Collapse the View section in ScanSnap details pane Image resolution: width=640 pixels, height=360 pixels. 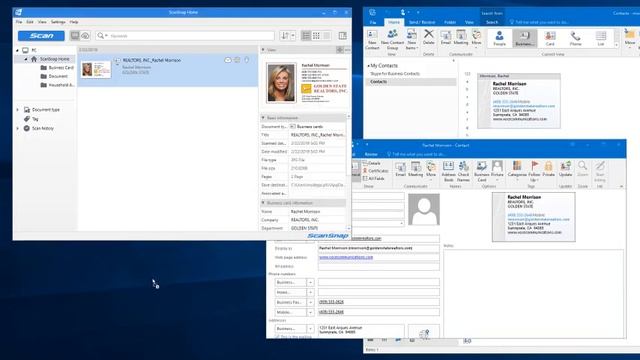coord(263,50)
